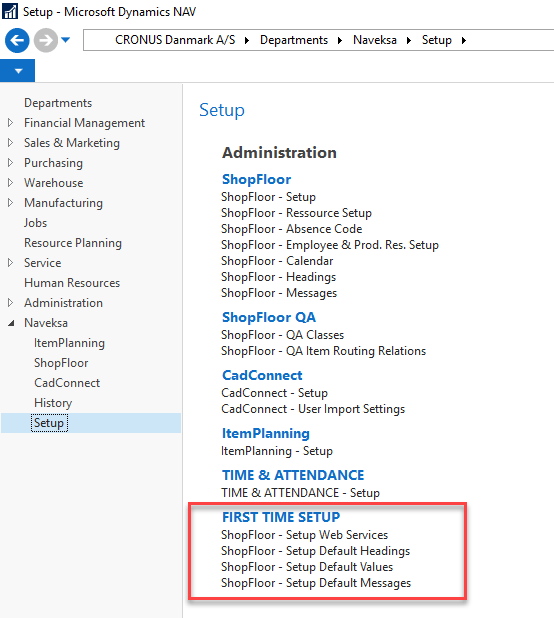This screenshot has height=618, width=554.
Task: Expand the Sales & Marketing node
Action: [x=11, y=143]
